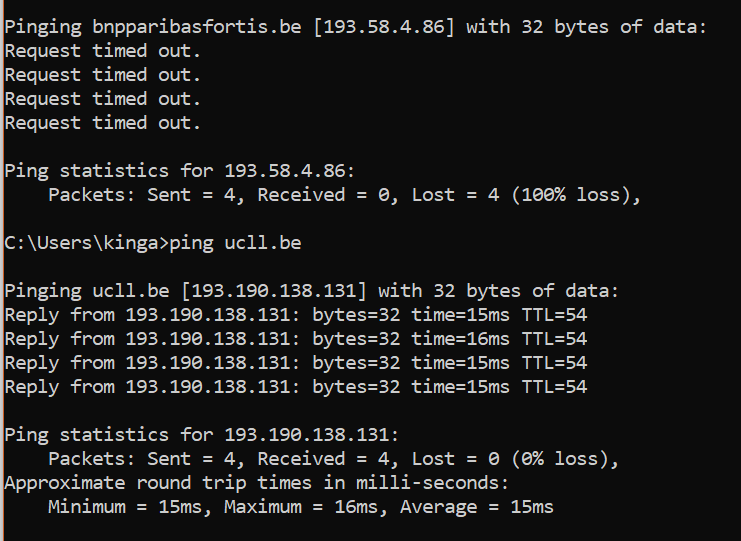Click 'Received = 4' in ucll statistics
The image size is (741, 541).
323,459
